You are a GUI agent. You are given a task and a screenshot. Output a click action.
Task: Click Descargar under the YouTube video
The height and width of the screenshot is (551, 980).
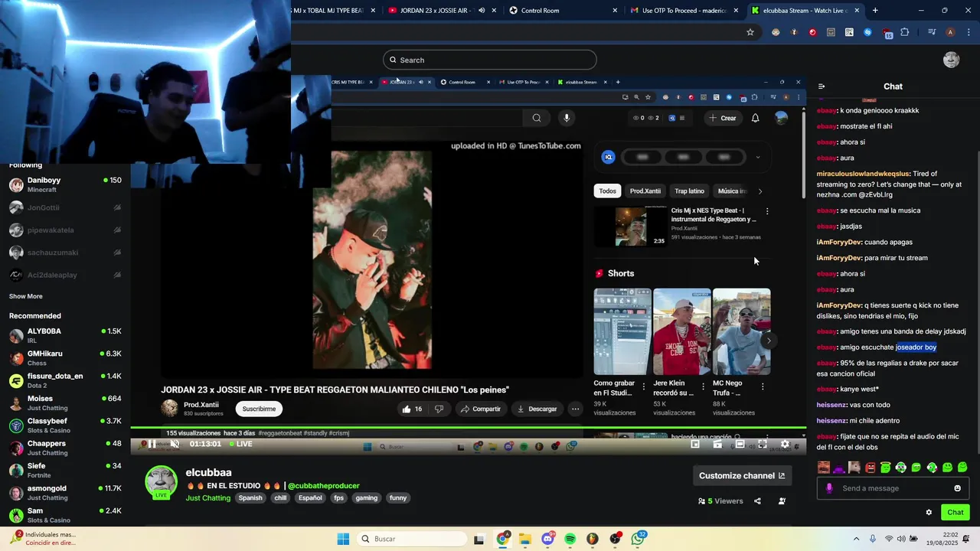pos(537,409)
